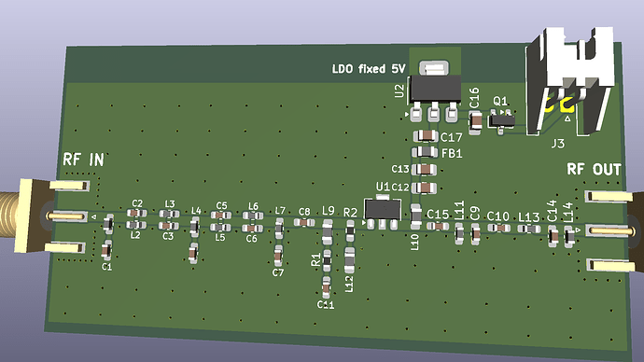Click the L14 reference label
Screen dimensions: 644x362
coord(568,213)
